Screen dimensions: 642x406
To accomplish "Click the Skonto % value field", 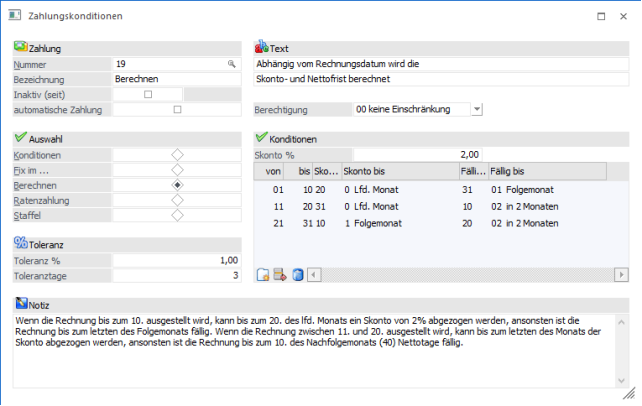I will 418,155.
